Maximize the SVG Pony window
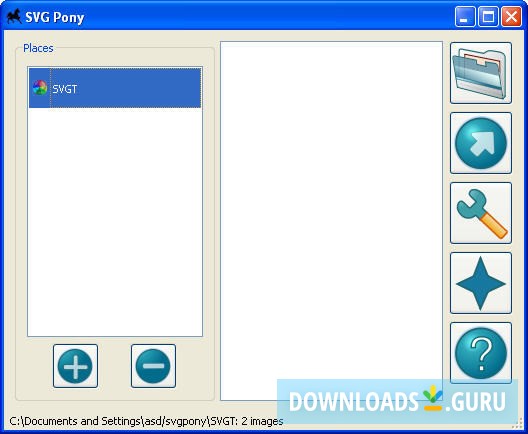 [x=488, y=16]
